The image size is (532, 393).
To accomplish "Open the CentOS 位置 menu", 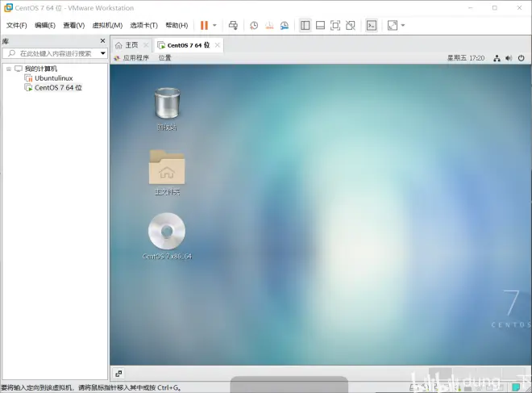I will point(165,58).
